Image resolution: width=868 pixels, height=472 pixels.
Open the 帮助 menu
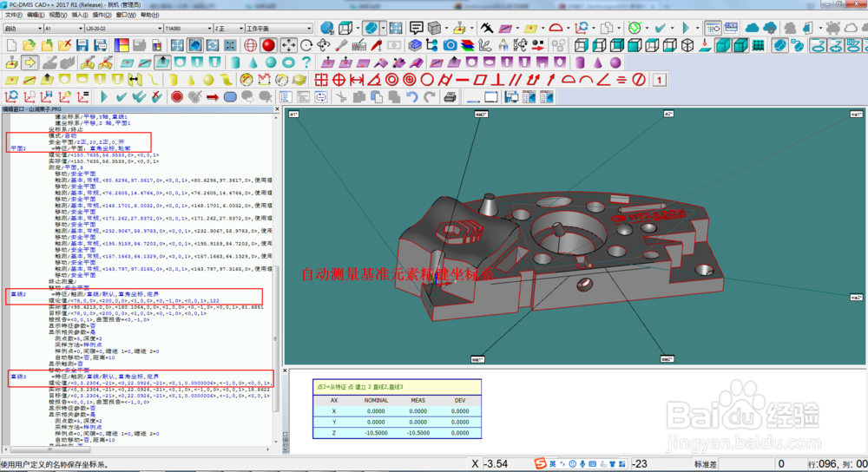pyautogui.click(x=149, y=15)
